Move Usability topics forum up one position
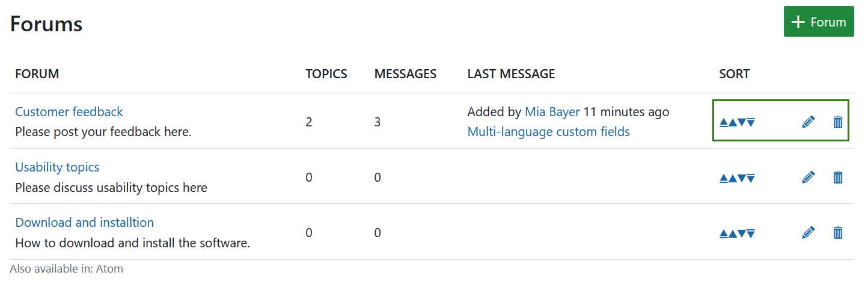The width and height of the screenshot is (868, 284). coord(733,178)
